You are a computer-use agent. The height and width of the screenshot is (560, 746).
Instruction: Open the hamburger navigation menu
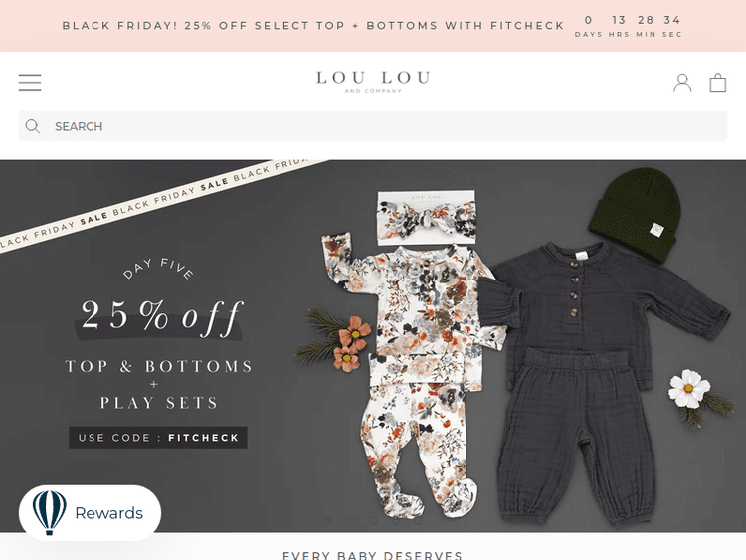[30, 83]
